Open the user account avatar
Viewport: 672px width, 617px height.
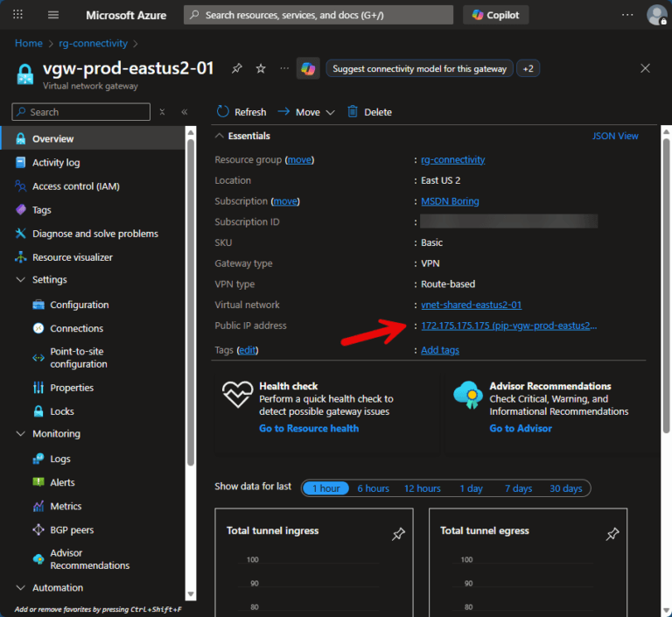click(656, 15)
